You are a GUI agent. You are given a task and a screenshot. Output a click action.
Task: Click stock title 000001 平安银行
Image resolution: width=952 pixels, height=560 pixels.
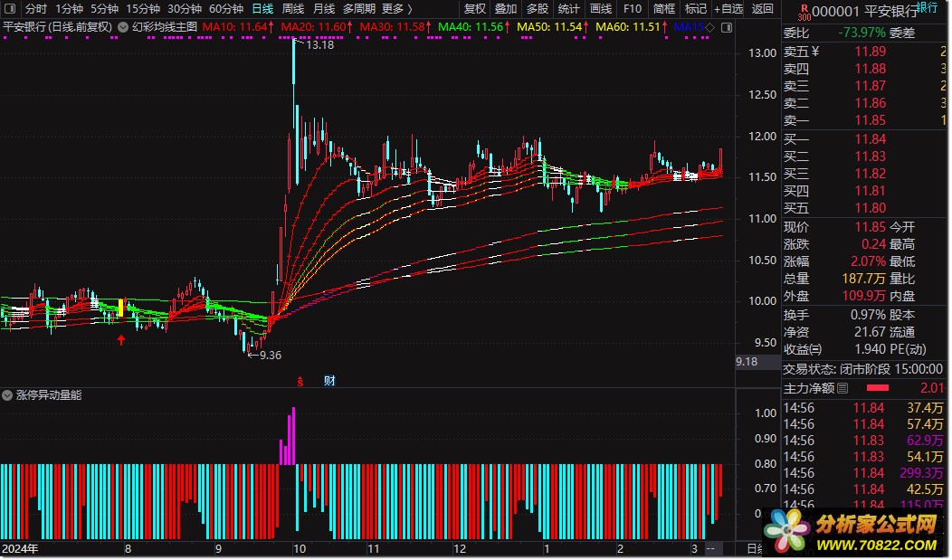click(864, 12)
